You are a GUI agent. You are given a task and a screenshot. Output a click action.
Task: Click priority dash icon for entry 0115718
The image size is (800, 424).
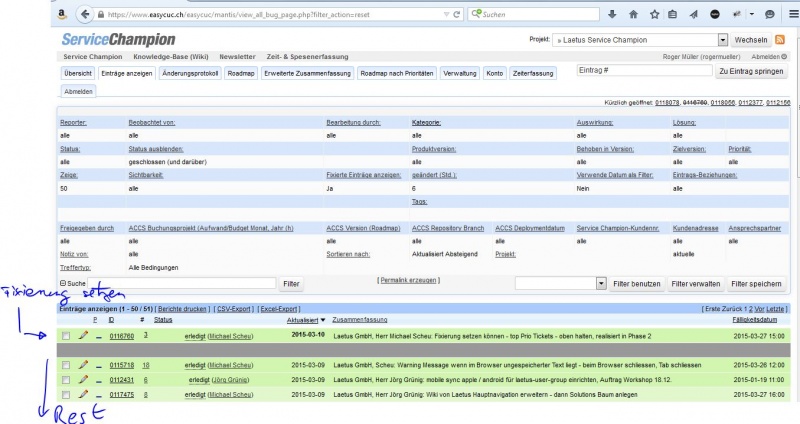click(98, 366)
